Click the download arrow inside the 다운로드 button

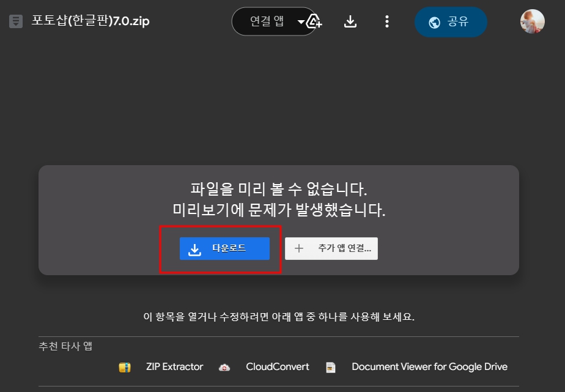coord(194,248)
